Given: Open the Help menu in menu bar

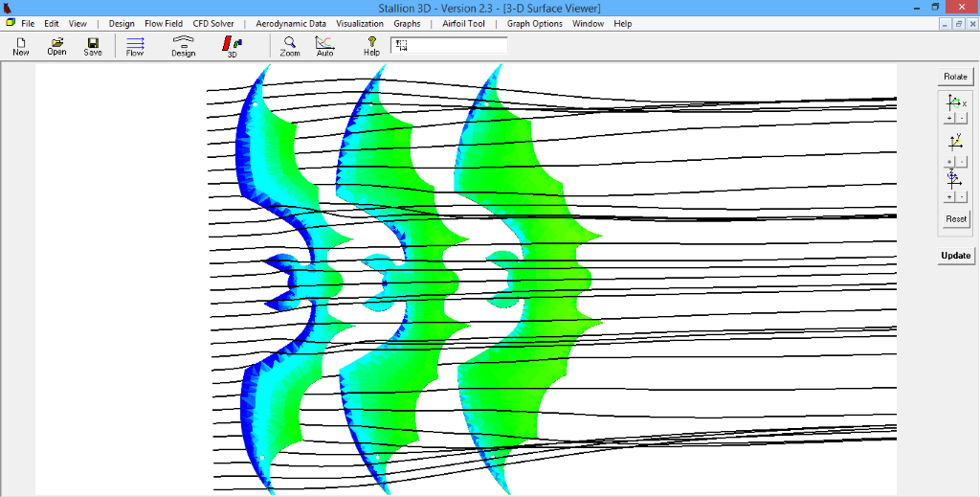Looking at the screenshot, I should [x=622, y=24].
